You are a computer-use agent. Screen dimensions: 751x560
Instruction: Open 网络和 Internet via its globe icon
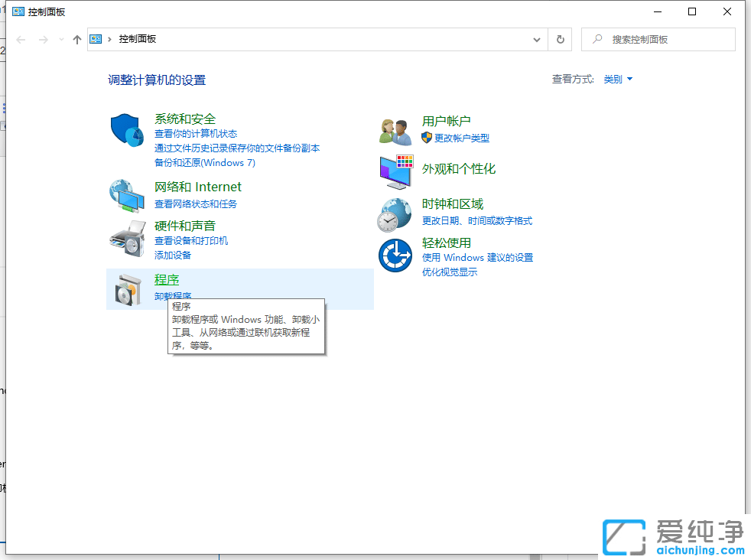click(127, 196)
